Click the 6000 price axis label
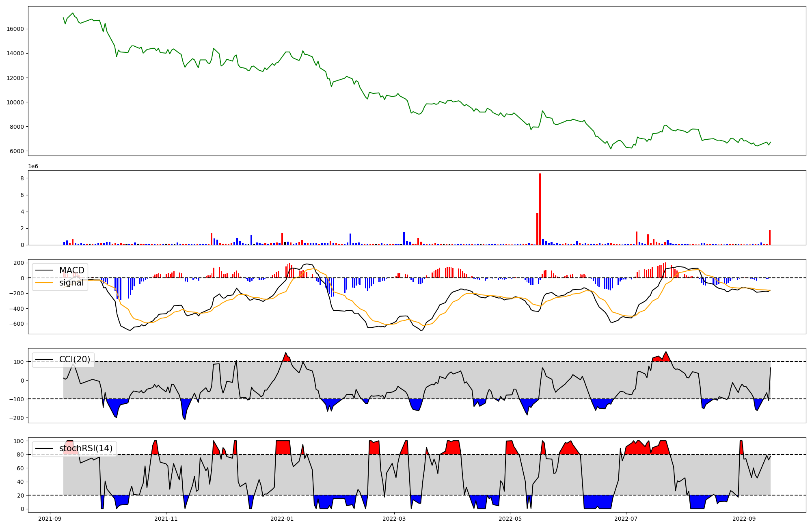This screenshot has width=812, height=528. click(17, 151)
